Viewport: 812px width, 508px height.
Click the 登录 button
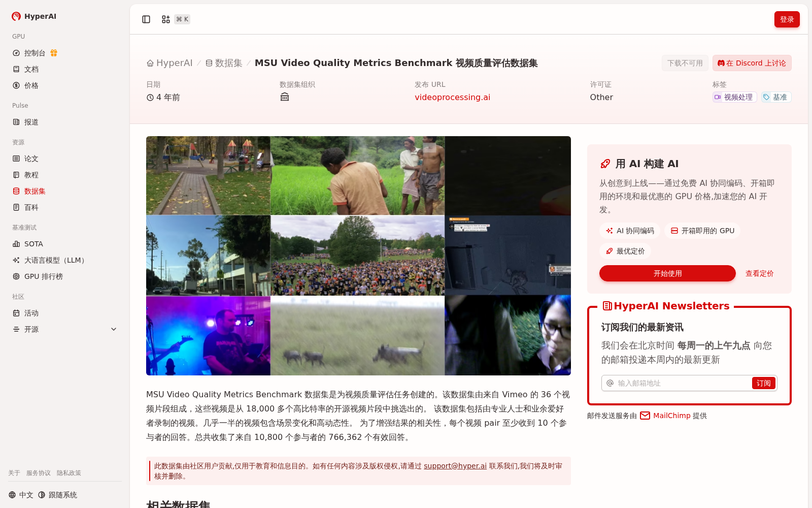pos(787,19)
